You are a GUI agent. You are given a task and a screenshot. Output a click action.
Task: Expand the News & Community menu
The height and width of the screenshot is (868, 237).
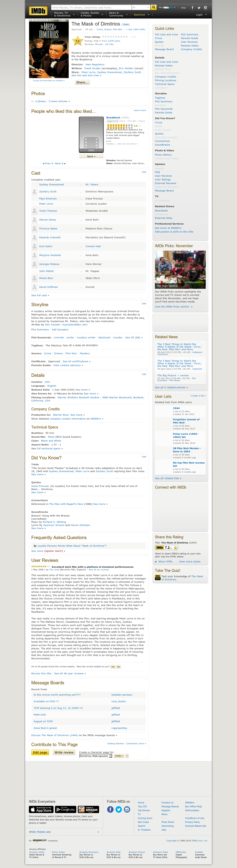[118, 14]
